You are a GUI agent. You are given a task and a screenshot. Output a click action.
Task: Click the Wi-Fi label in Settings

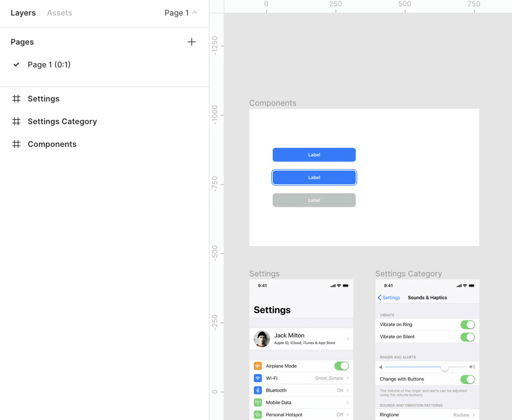coord(271,378)
